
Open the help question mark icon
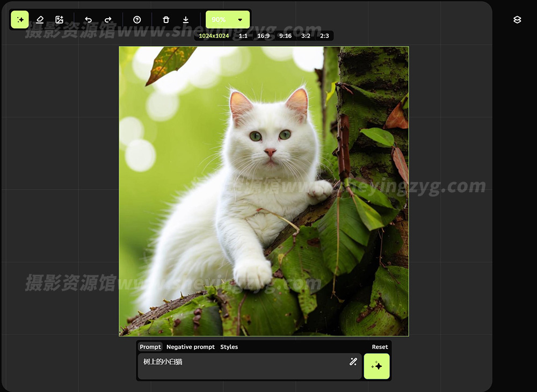[x=137, y=20]
